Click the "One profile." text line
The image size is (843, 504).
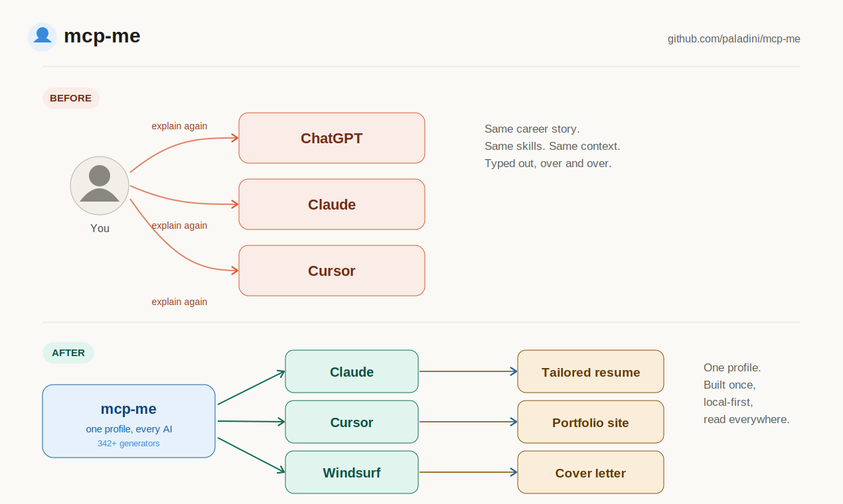[x=732, y=367]
